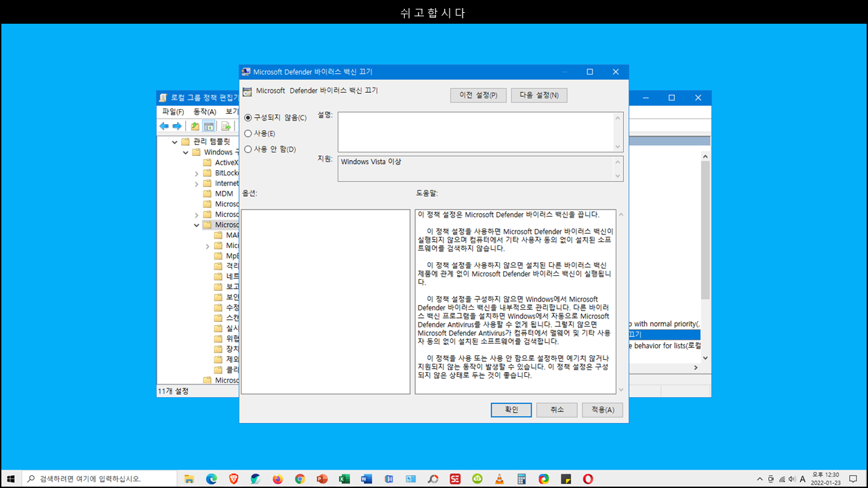This screenshot has height=488, width=868.
Task: Open Opera browser from the taskbar
Action: pyautogui.click(x=588, y=479)
